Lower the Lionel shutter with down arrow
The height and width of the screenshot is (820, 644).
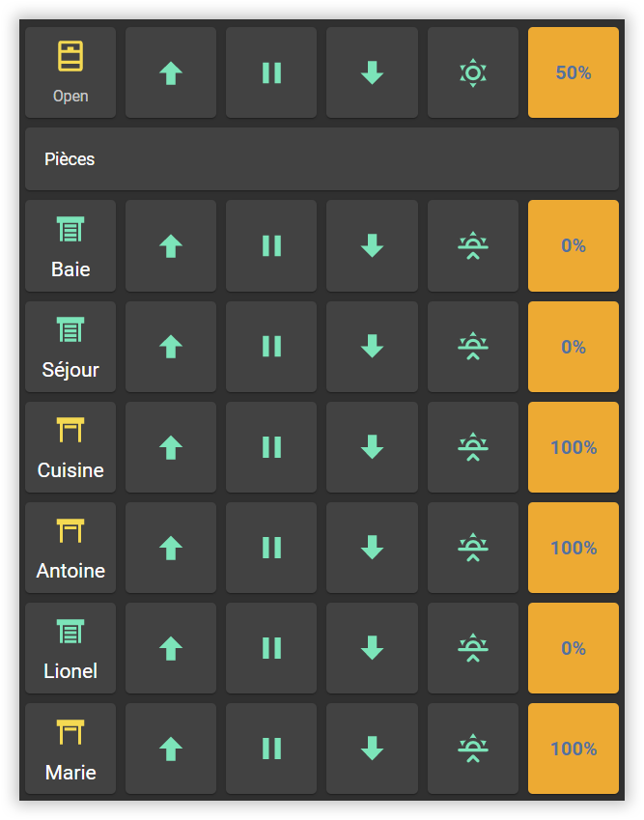click(372, 648)
